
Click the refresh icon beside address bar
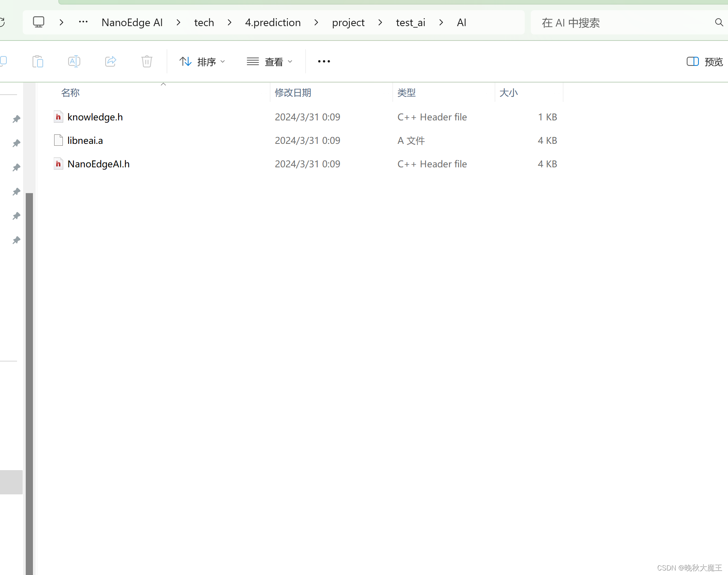pos(2,22)
